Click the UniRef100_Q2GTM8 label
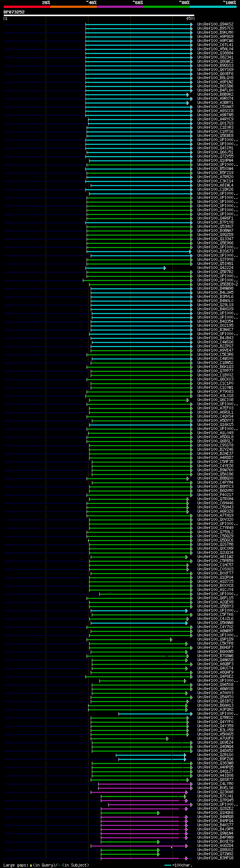240x868 pixels. 215,544
